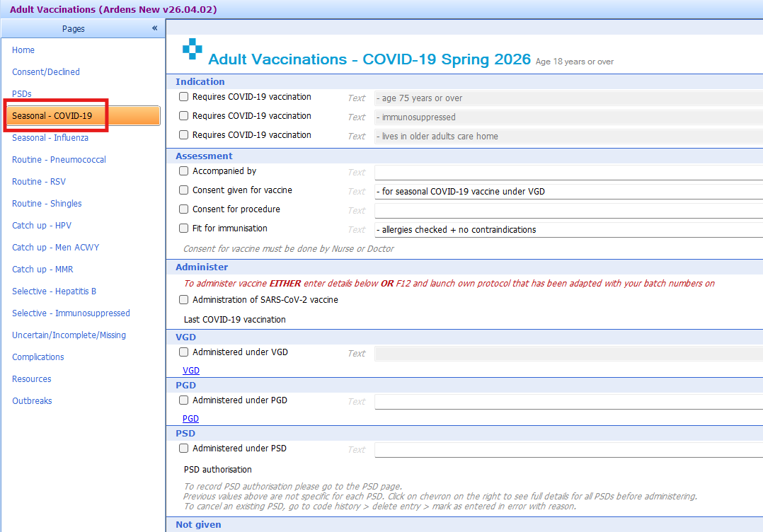Open Selective - Immunosuppressed page

click(x=71, y=313)
